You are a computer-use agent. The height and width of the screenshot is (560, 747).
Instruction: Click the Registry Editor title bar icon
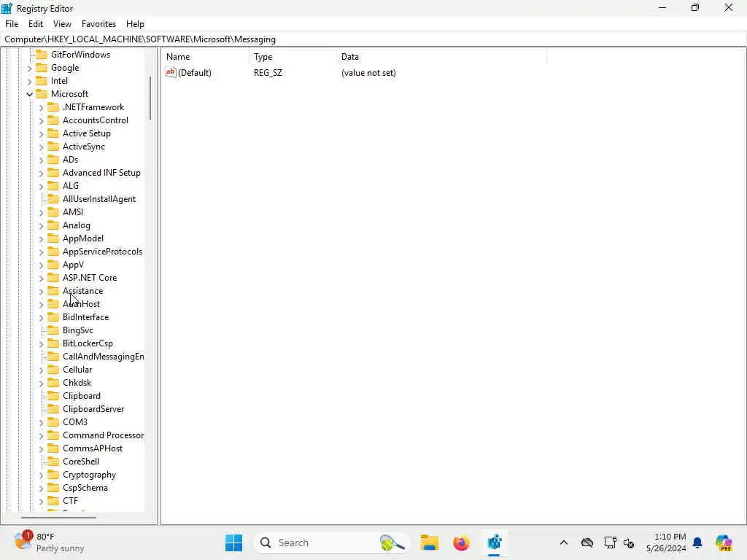7,8
